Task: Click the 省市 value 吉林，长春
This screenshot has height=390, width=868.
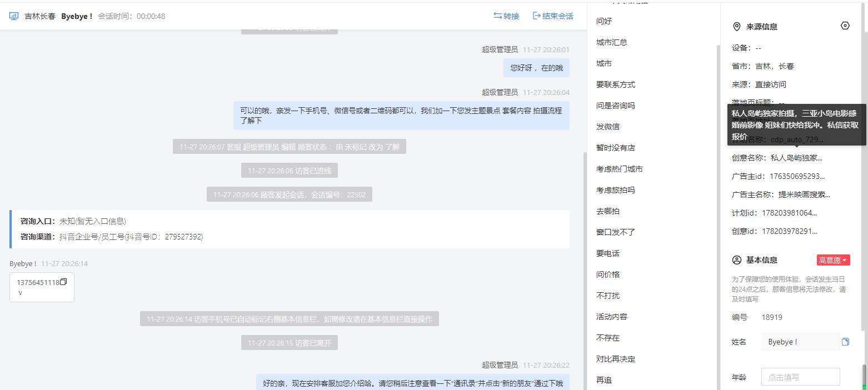Action: 775,66
